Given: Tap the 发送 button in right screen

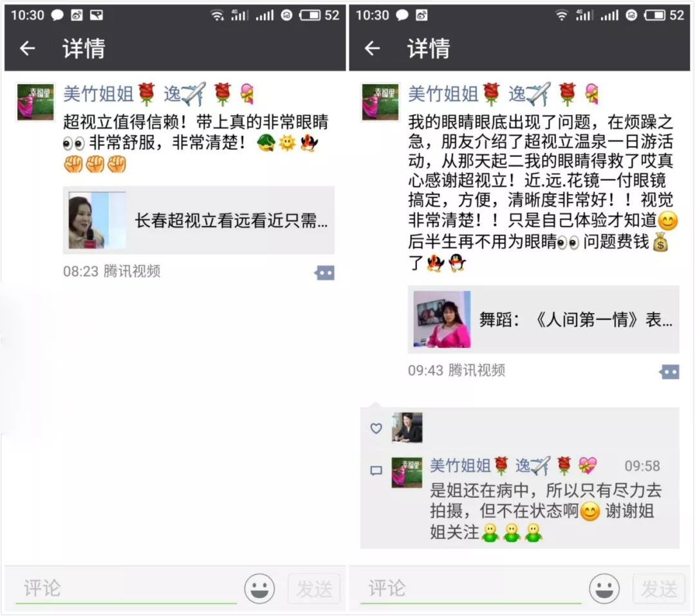Looking at the screenshot, I should [x=659, y=589].
